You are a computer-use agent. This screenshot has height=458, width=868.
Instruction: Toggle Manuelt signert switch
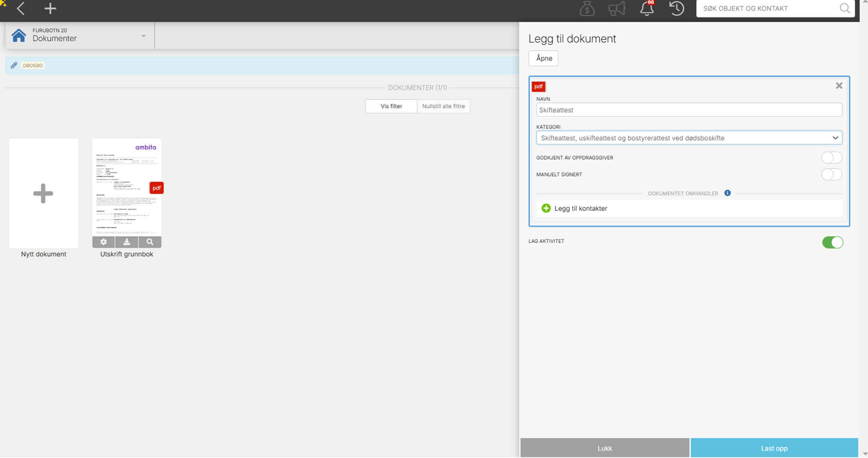832,174
